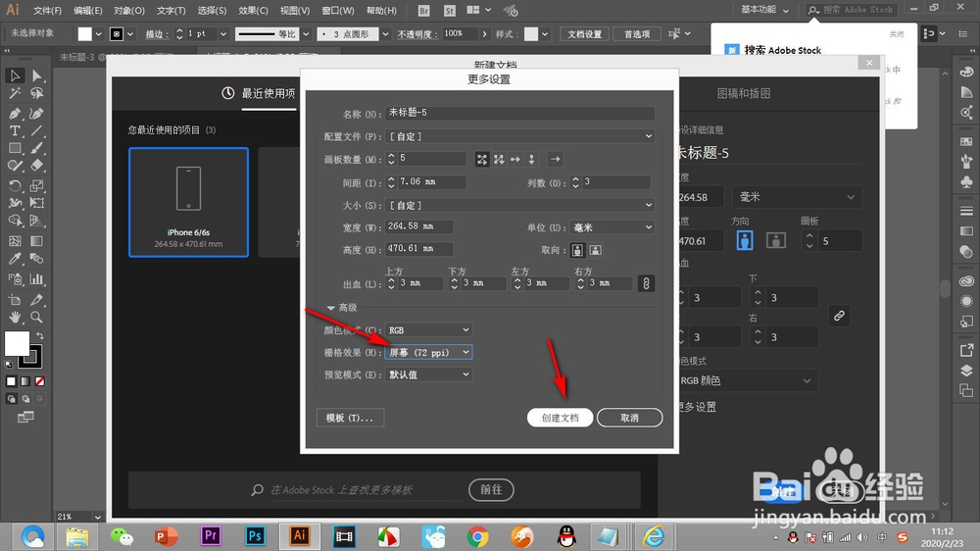
Task: Select the Column Graph tool
Action: coord(37,279)
